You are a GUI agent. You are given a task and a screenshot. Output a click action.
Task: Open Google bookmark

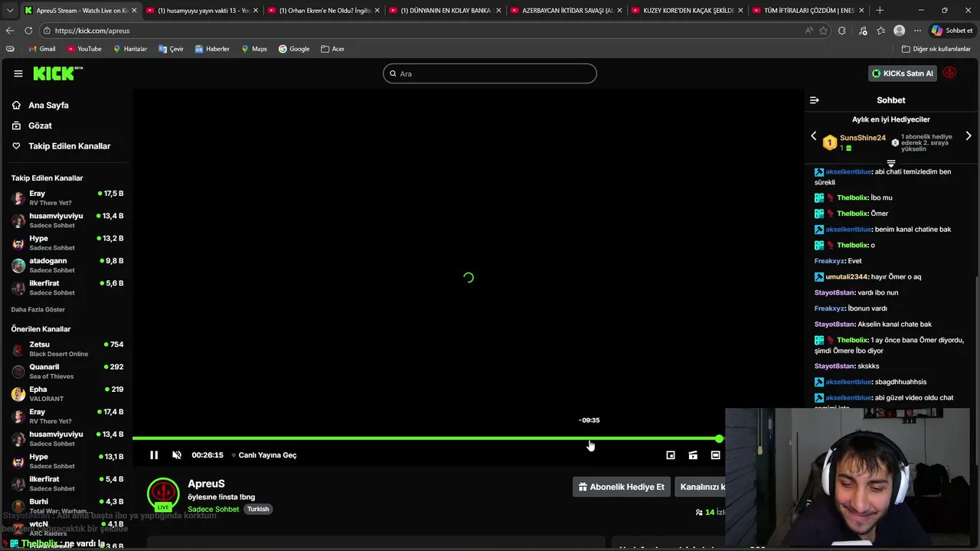click(294, 49)
